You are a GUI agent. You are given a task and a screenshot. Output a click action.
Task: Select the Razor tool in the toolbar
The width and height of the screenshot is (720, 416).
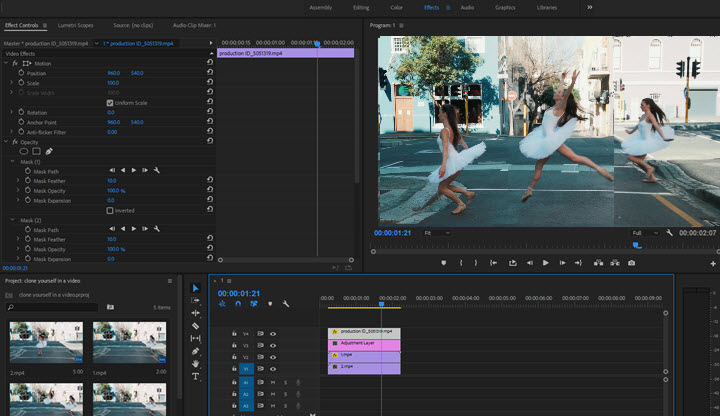tap(196, 326)
